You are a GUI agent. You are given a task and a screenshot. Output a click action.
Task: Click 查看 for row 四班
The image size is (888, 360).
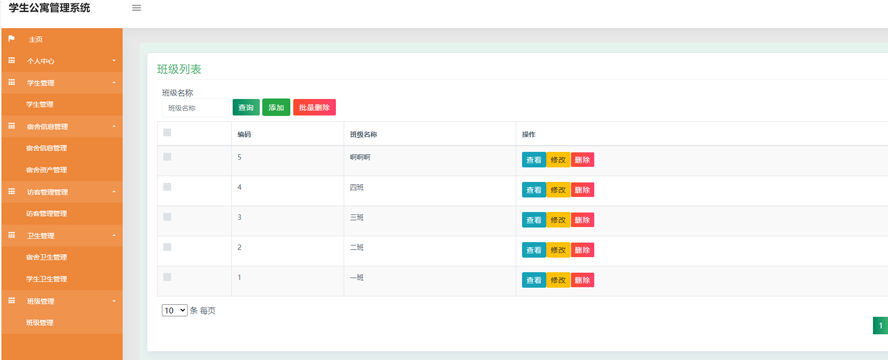(534, 190)
